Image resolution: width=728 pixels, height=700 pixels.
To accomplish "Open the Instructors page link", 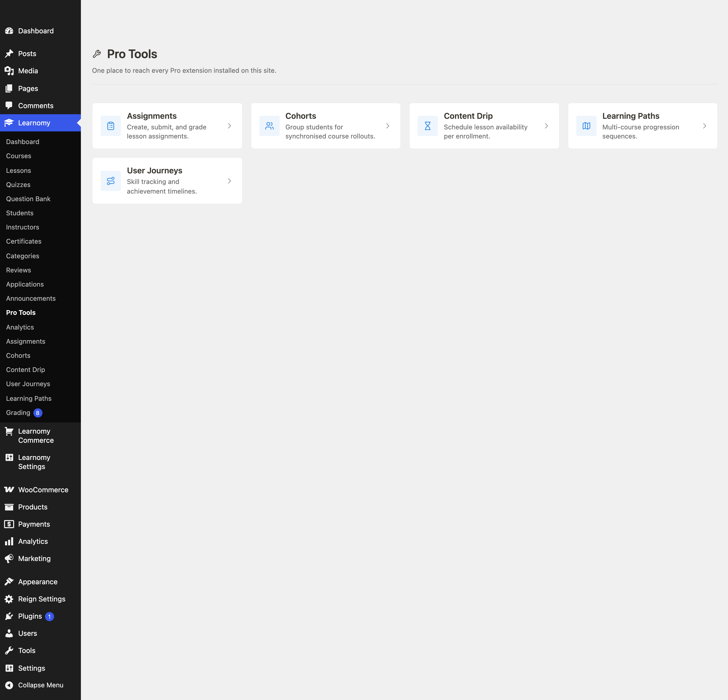I will [23, 227].
